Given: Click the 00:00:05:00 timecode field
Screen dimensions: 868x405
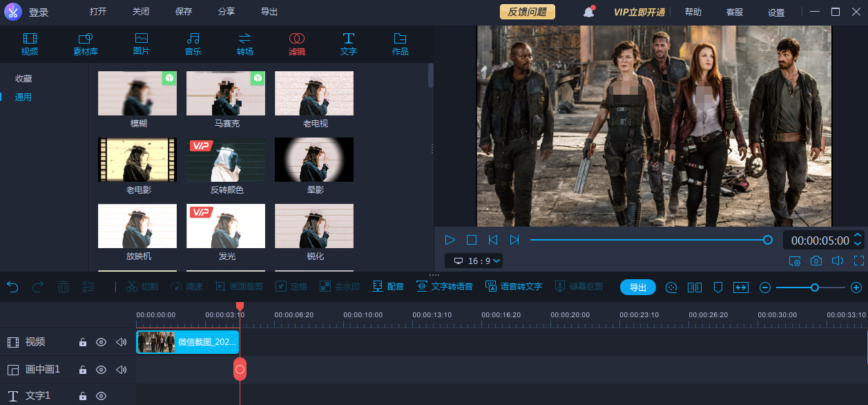Looking at the screenshot, I should (x=820, y=241).
